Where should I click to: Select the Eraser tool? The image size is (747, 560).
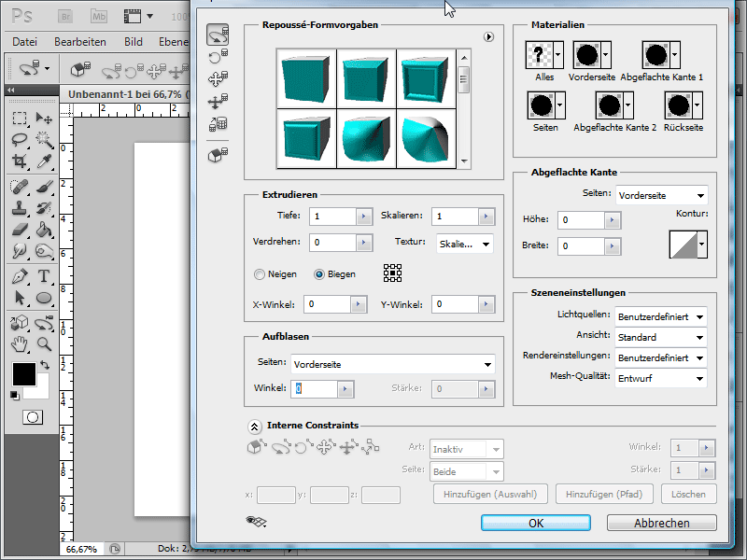pyautogui.click(x=19, y=230)
